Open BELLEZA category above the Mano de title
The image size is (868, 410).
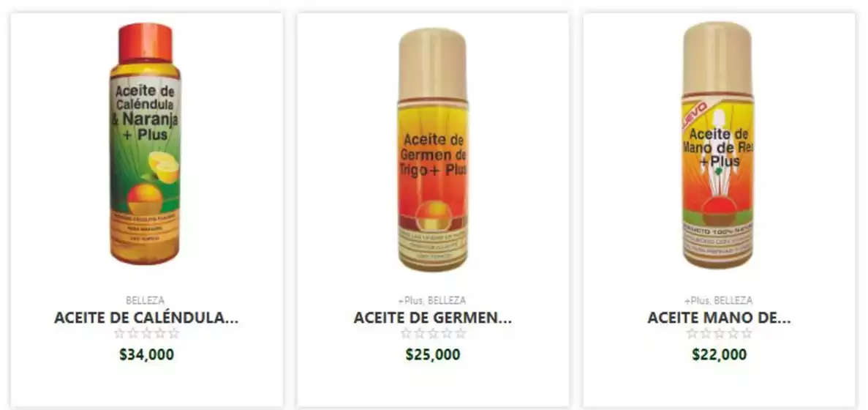tap(733, 300)
